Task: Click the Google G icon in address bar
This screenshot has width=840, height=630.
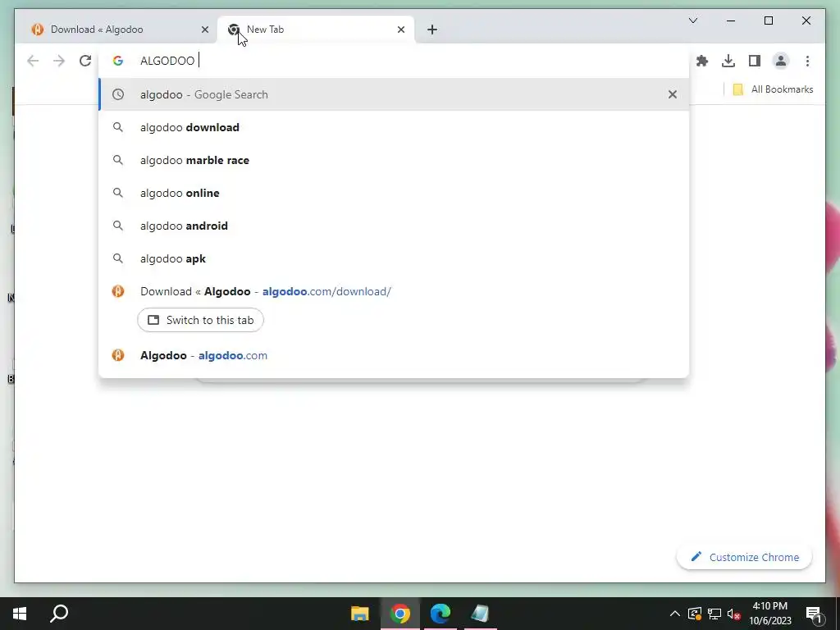Action: coord(118,61)
